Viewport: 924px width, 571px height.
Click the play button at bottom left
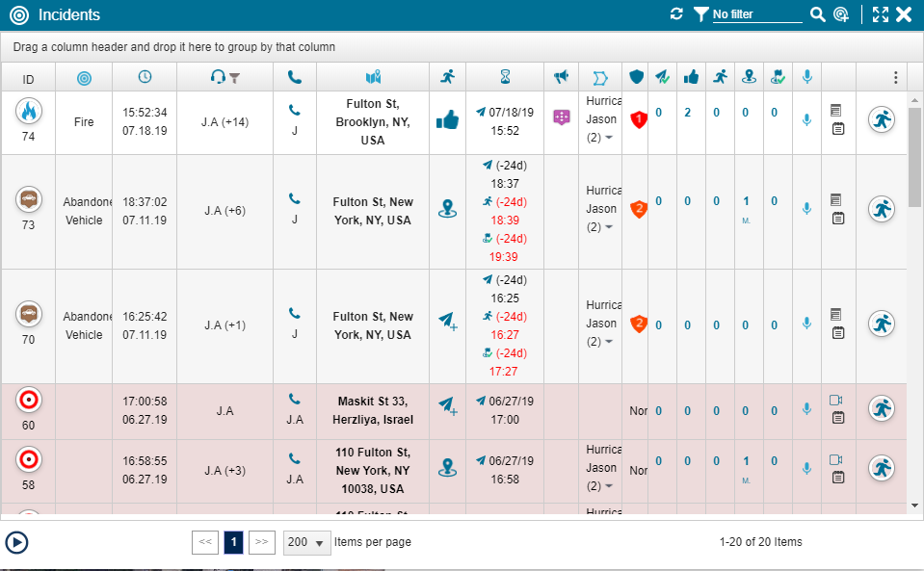(x=16, y=543)
